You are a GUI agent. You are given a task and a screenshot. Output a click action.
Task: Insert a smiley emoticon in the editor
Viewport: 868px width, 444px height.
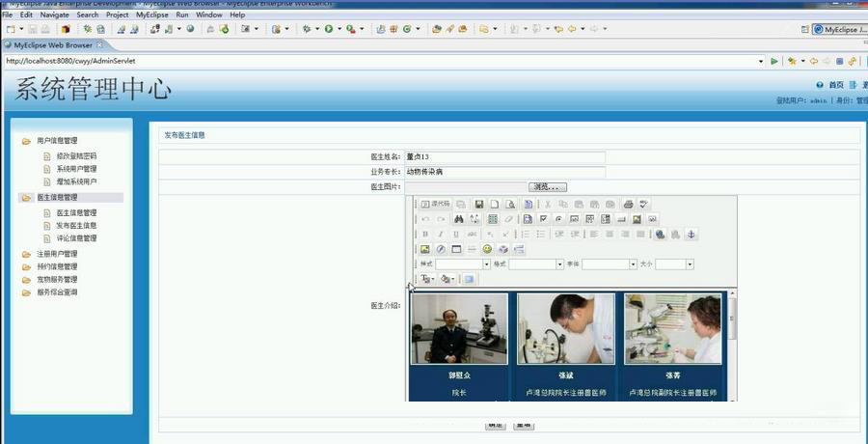(487, 249)
